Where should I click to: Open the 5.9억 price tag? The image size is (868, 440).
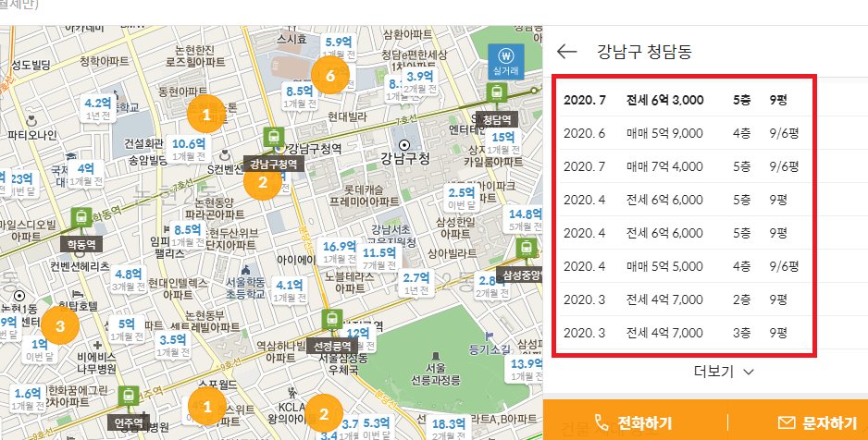pyautogui.click(x=339, y=47)
